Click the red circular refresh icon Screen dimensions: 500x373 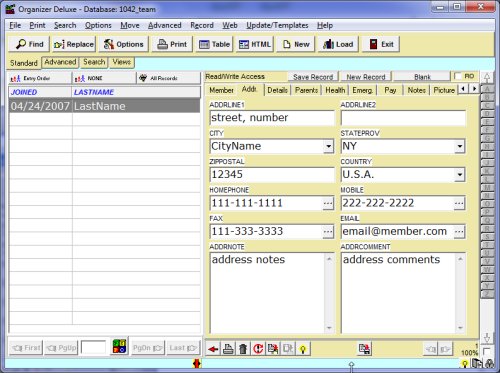pyautogui.click(x=258, y=349)
